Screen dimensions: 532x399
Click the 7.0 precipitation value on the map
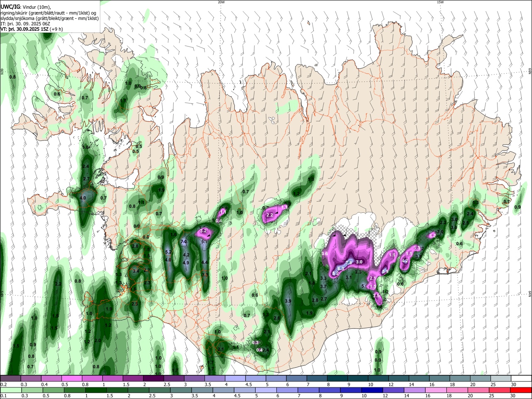184,241
